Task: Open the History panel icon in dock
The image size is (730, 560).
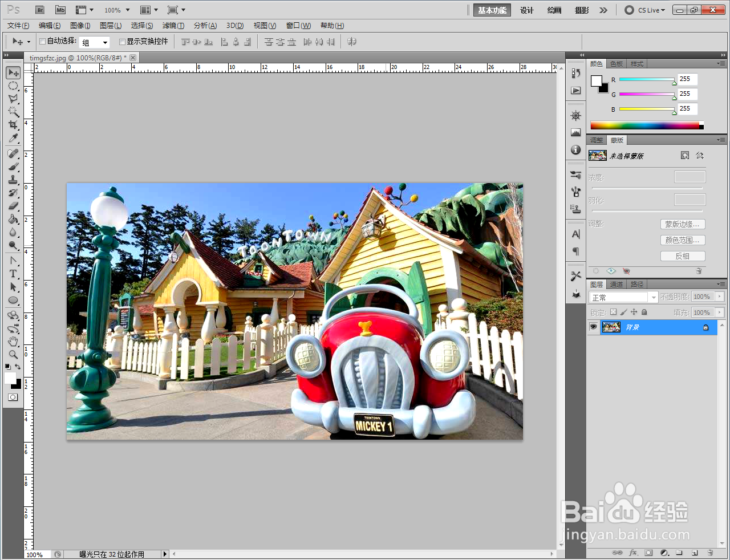Action: pos(575,74)
